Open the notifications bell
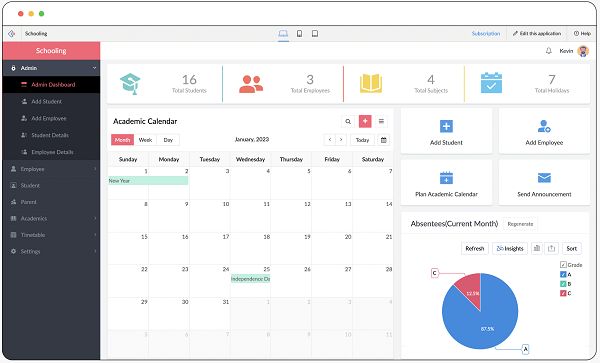 tap(549, 51)
